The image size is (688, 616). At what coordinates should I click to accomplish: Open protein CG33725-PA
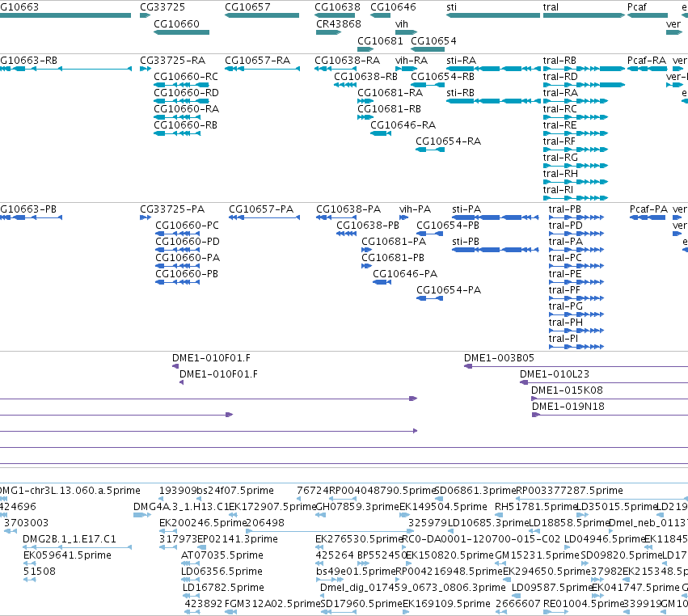(172, 209)
